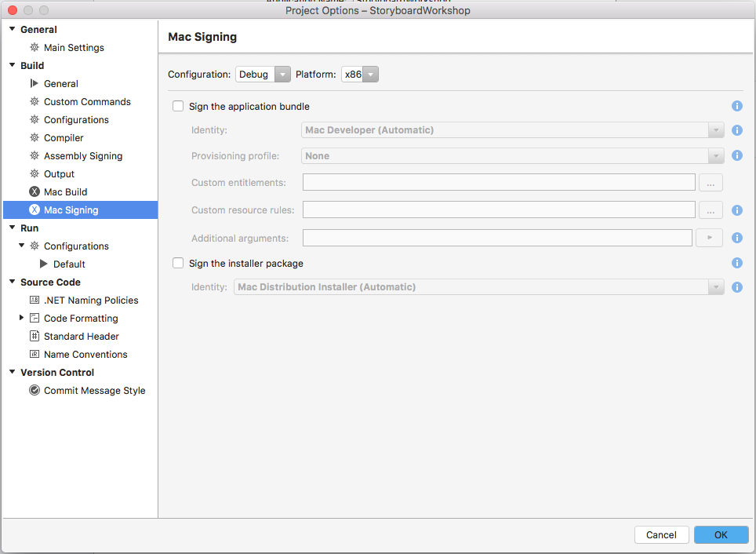
Task: Open the Configuration dropdown set to Debug
Action: coord(264,75)
